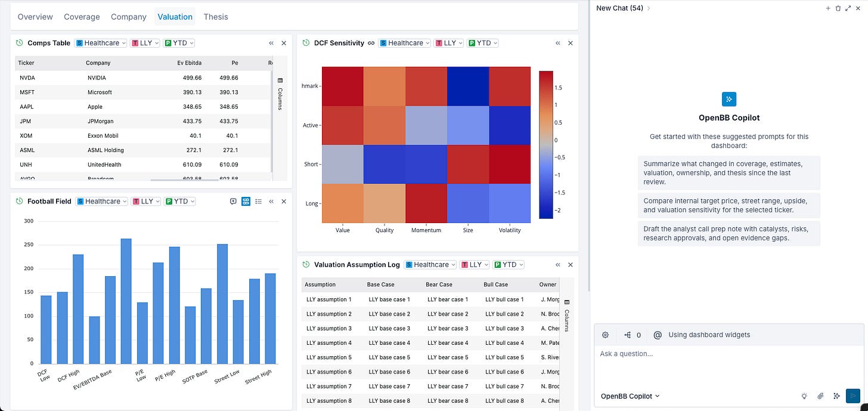This screenshot has height=411, width=868.
Task: Close the Football Field widget
Action: [284, 202]
